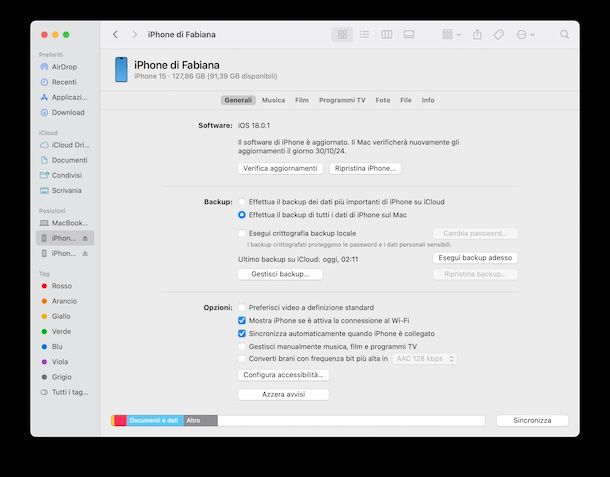This screenshot has width=610, height=477.
Task: Click the Sincronizza button
Action: [x=532, y=420]
